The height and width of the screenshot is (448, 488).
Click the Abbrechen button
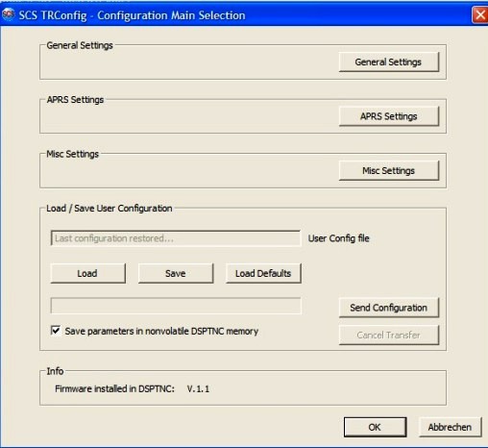coord(450,427)
